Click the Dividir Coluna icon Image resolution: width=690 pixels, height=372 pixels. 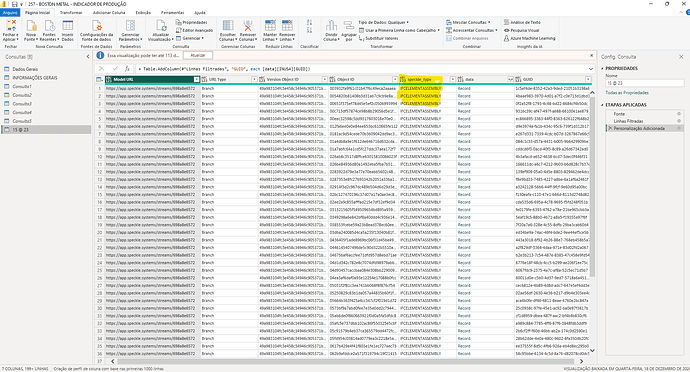pos(331,26)
